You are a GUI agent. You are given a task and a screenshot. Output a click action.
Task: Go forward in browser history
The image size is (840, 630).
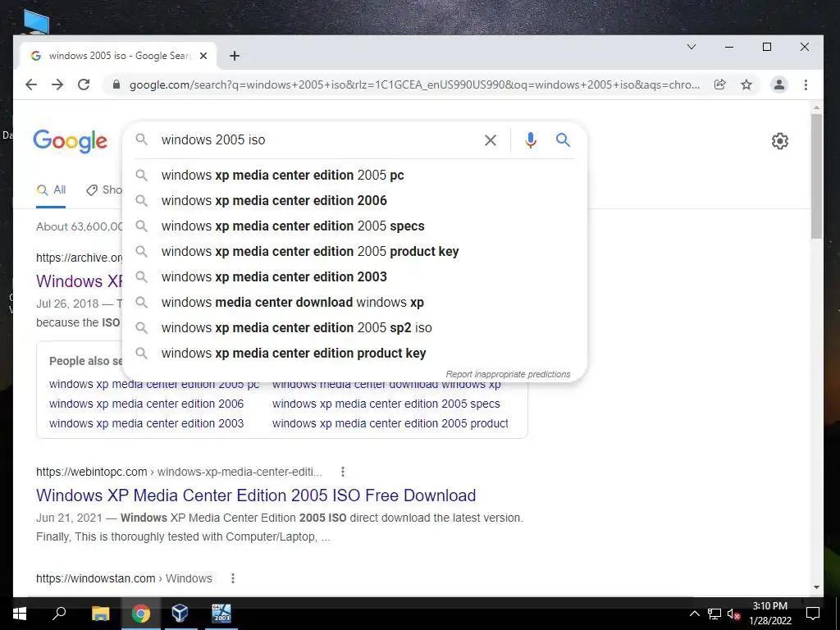click(57, 84)
